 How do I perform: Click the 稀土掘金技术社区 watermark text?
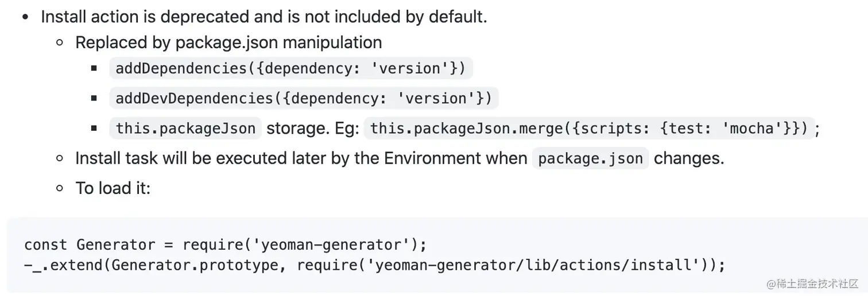(x=817, y=284)
